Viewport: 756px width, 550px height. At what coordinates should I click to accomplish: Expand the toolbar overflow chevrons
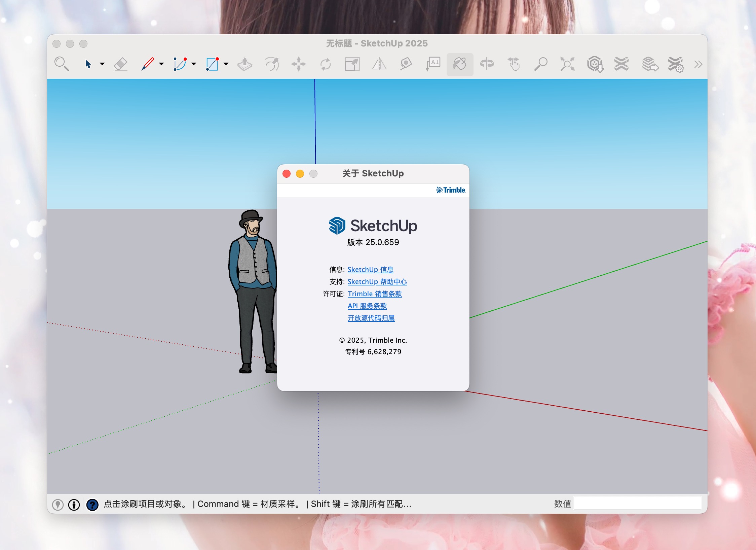point(698,64)
